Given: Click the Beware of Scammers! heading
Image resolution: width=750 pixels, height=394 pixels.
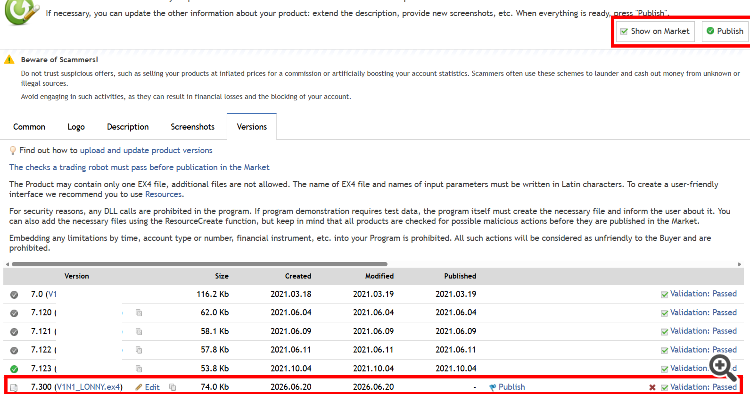Looking at the screenshot, I should pos(59,60).
